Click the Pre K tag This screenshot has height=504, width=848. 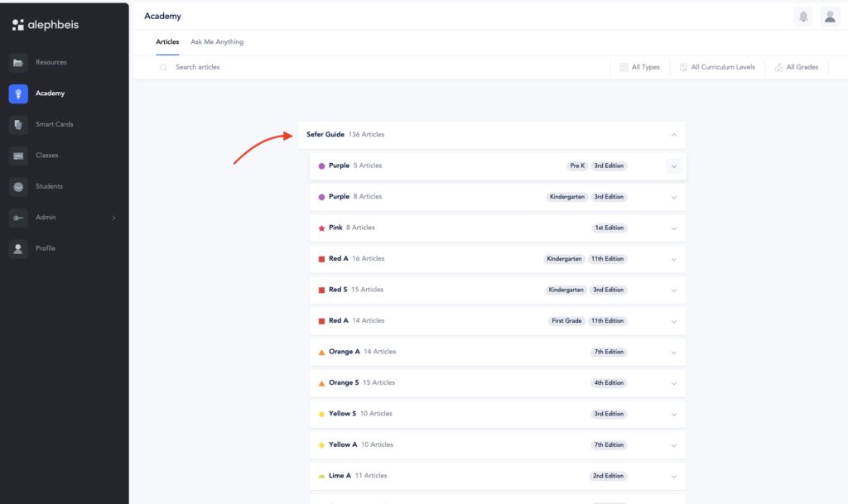(x=577, y=166)
